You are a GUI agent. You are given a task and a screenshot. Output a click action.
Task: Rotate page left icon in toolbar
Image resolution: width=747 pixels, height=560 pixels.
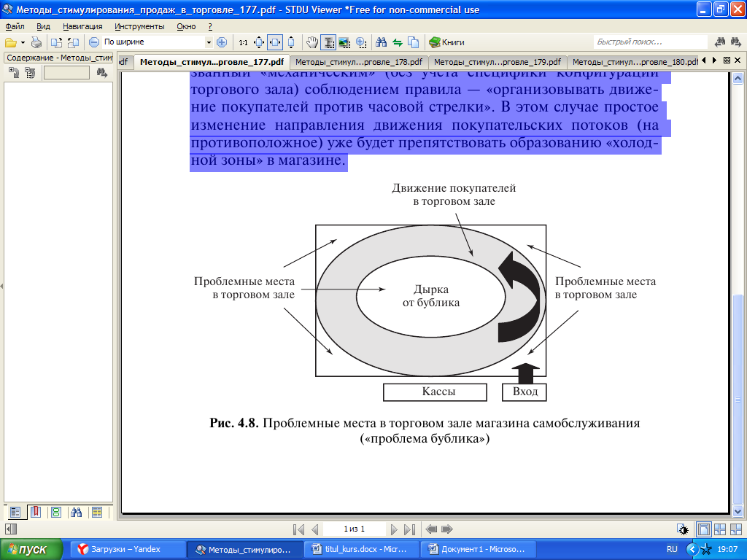[56, 42]
